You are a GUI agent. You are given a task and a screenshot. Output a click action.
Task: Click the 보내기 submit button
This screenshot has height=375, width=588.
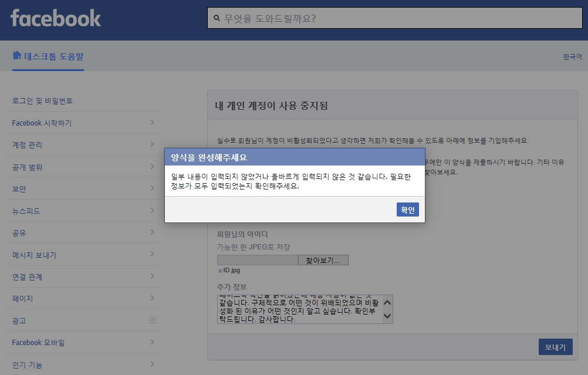pos(555,347)
